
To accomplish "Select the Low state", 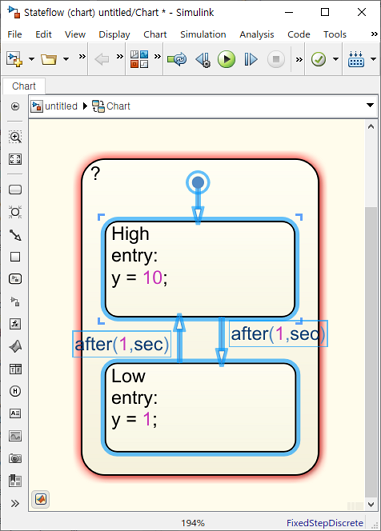I will (x=200, y=407).
